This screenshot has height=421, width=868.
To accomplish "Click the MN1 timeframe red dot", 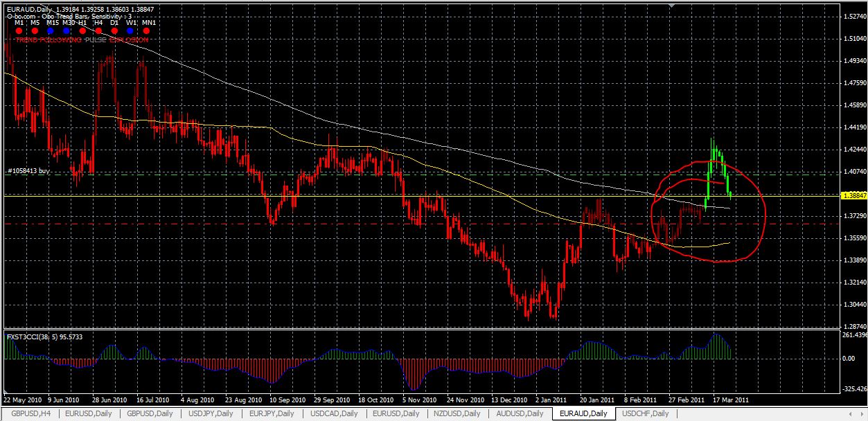I will click(146, 30).
